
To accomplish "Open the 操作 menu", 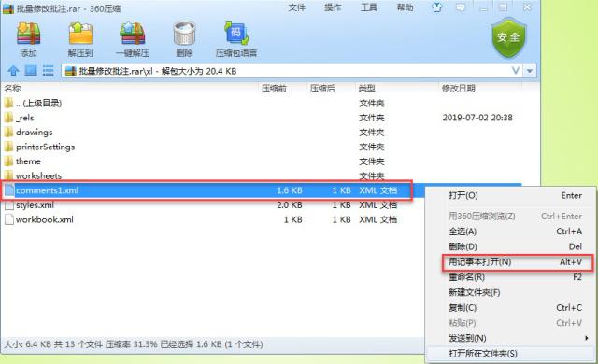I will pyautogui.click(x=333, y=7).
